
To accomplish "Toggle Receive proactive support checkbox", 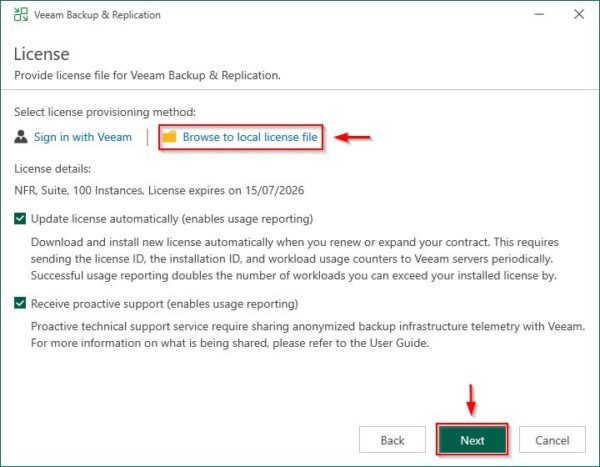I will click(x=20, y=303).
